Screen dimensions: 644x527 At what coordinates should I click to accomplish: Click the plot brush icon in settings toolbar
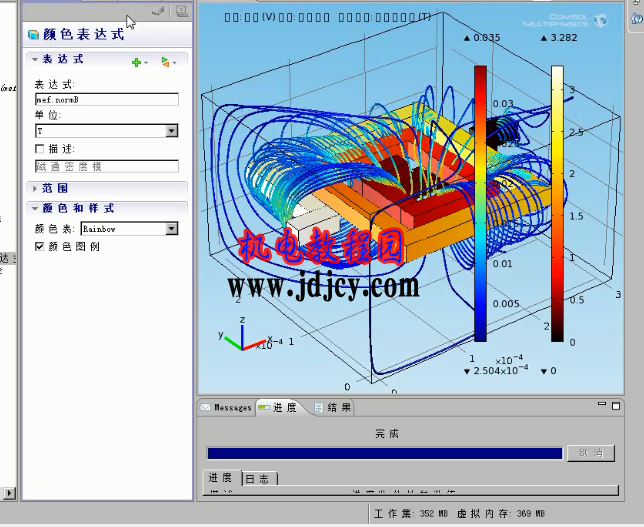coord(159,12)
